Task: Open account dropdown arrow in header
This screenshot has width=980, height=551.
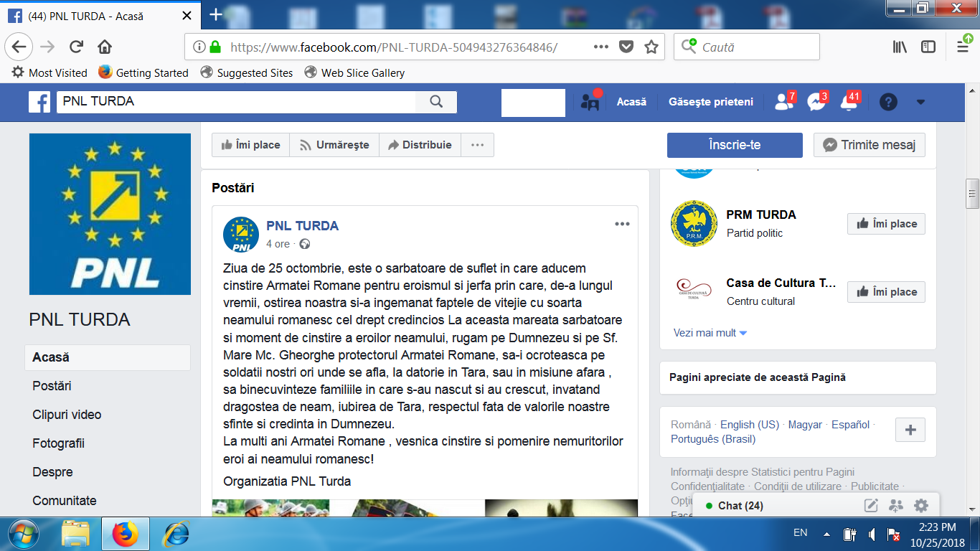Action: click(x=921, y=102)
